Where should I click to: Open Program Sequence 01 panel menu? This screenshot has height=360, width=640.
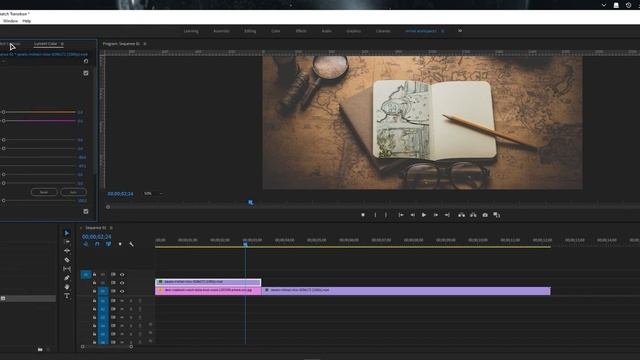[x=145, y=44]
